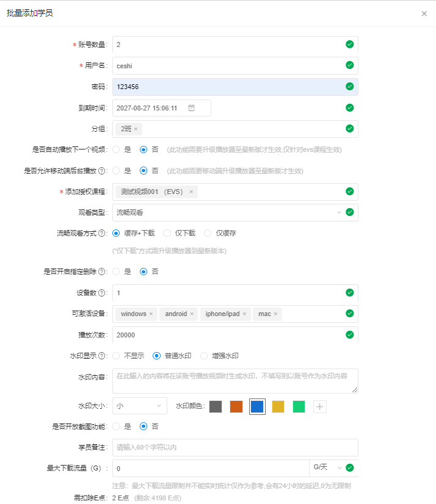
Task: Add a custom watermark color with plus
Action: click(319, 406)
